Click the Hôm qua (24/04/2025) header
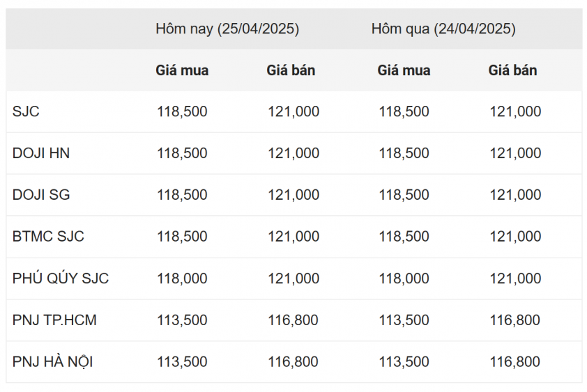587x392 pixels. (x=443, y=29)
